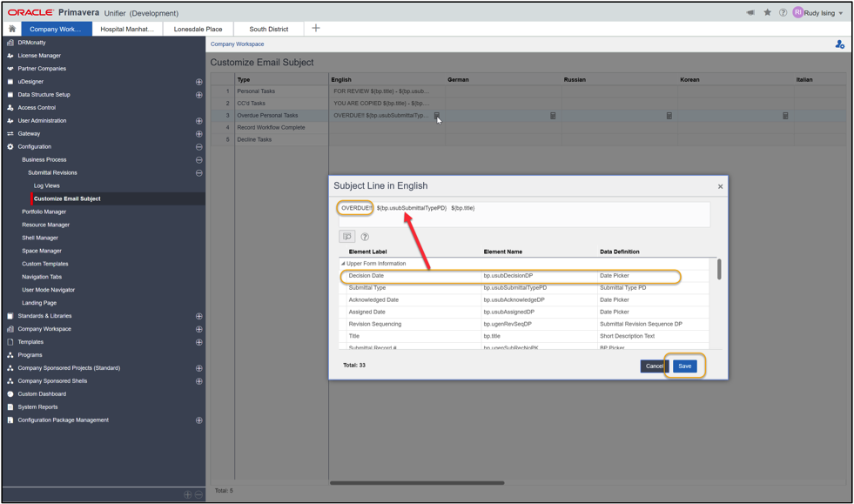
Task: Click the uDesigner icon in sidebar
Action: tap(10, 82)
